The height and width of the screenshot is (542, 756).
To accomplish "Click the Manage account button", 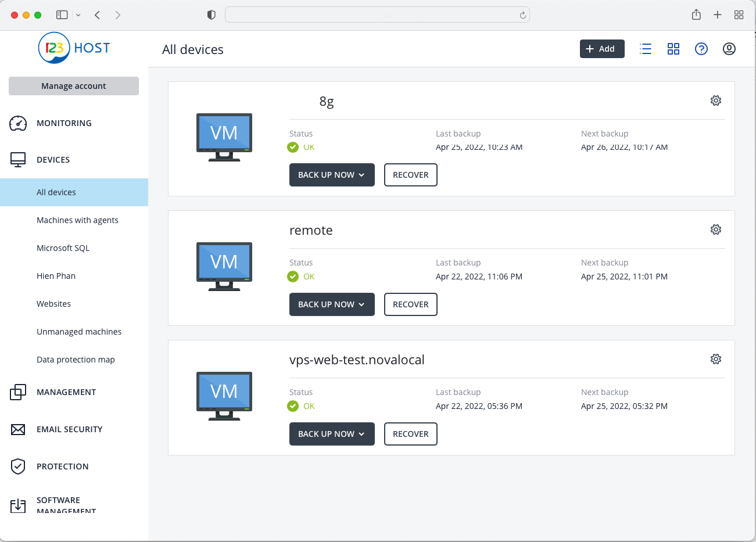I will pyautogui.click(x=74, y=86).
